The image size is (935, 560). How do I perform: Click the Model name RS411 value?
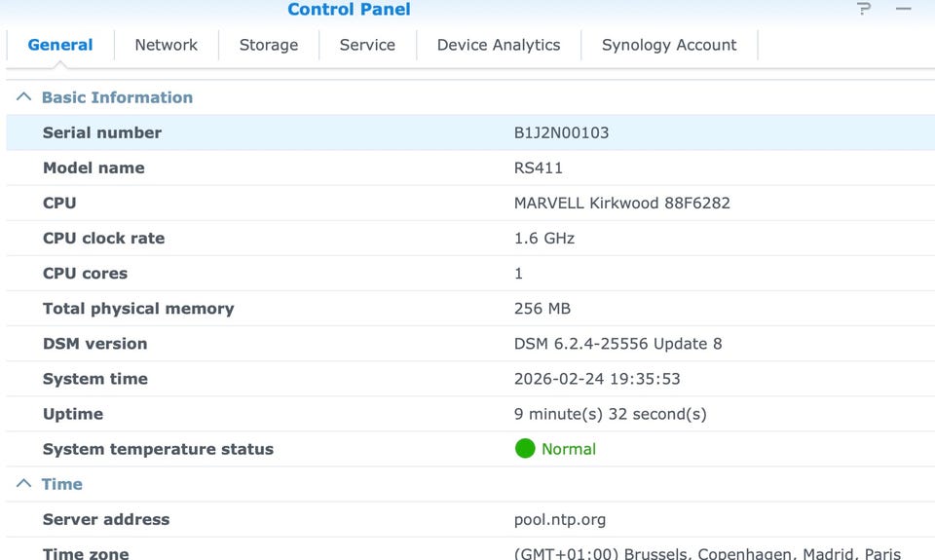point(539,168)
